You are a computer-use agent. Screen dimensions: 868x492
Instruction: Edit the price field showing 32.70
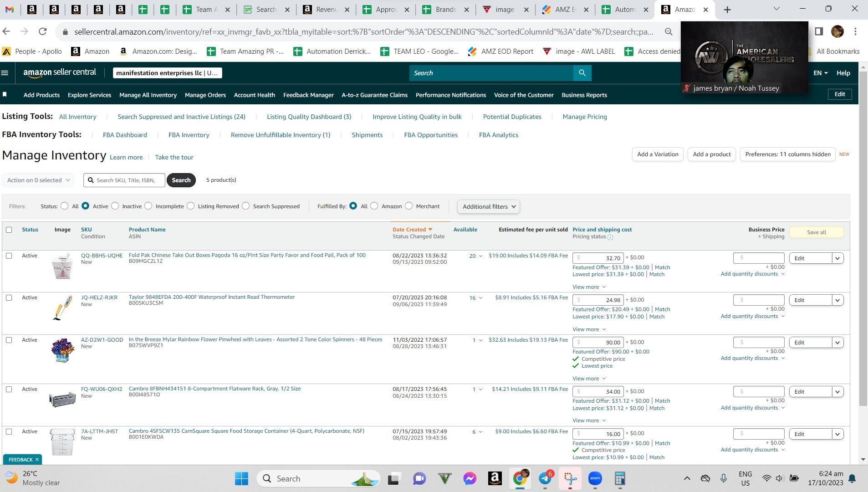pyautogui.click(x=597, y=258)
